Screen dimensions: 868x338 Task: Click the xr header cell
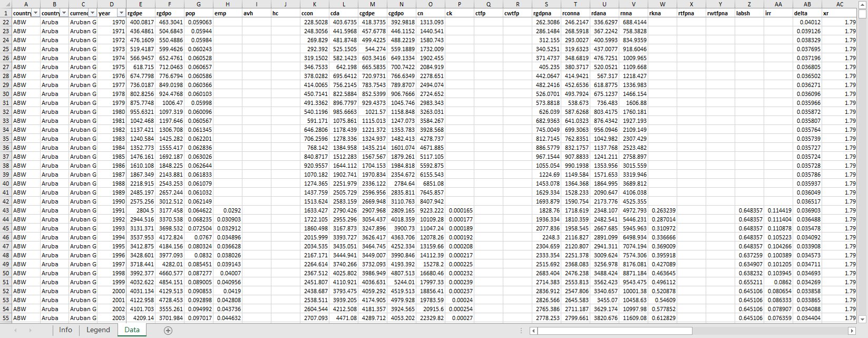(x=840, y=13)
